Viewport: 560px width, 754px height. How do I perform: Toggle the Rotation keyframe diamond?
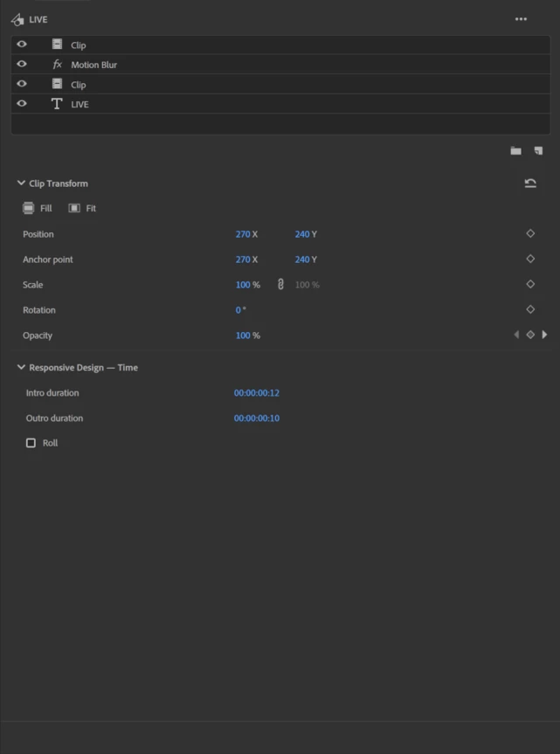pos(530,309)
